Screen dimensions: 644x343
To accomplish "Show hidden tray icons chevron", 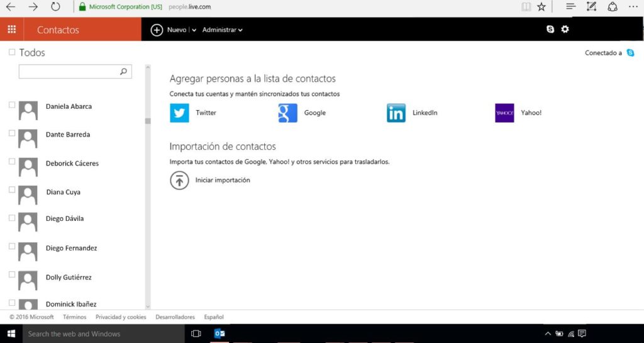I will point(548,334).
